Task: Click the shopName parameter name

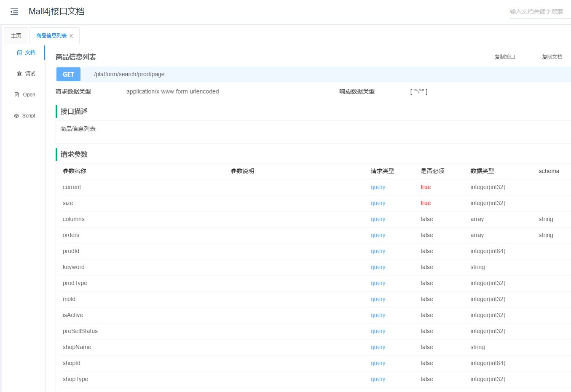Action: [x=77, y=347]
